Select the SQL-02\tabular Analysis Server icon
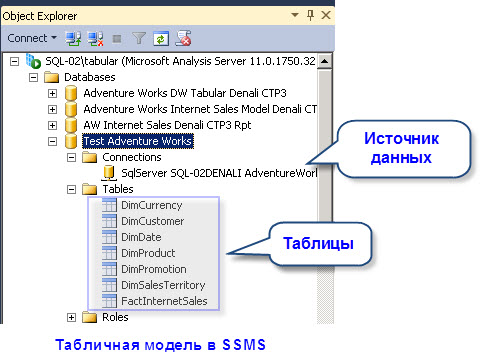This screenshot has height=363, width=487. click(33, 61)
